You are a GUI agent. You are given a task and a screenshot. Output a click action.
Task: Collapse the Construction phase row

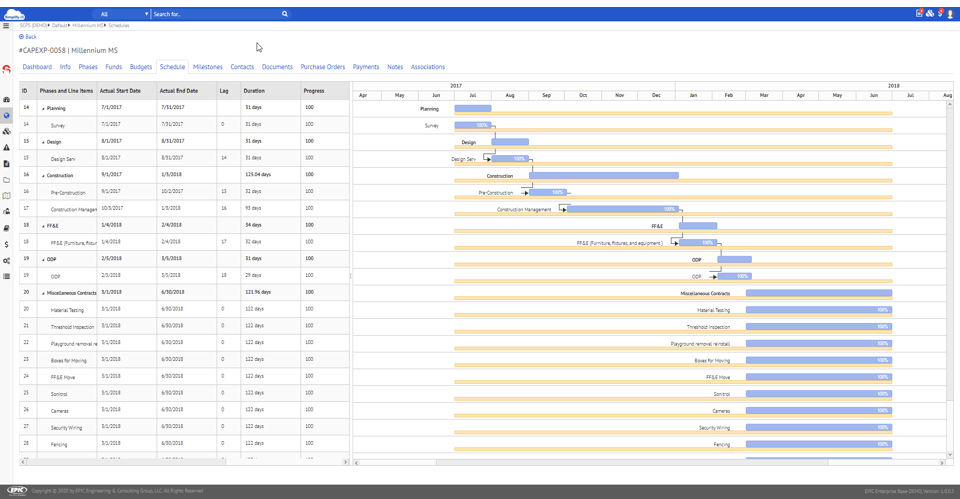click(x=43, y=176)
